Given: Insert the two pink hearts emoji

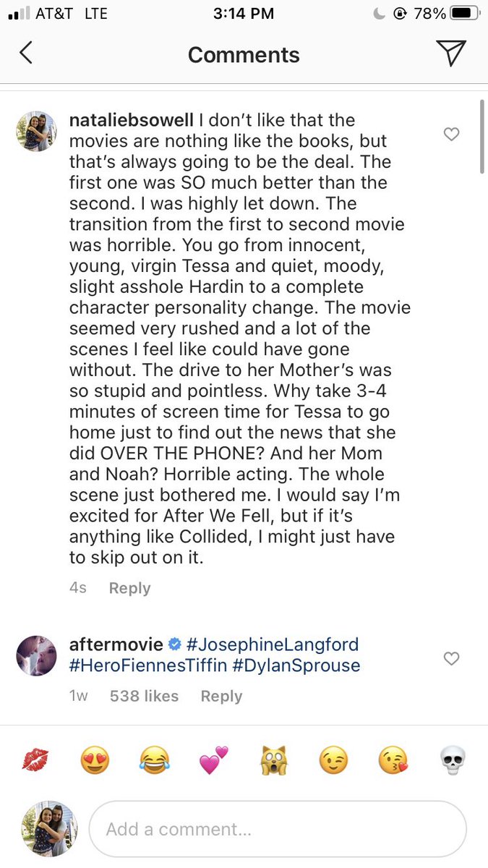Looking at the screenshot, I should [213, 760].
